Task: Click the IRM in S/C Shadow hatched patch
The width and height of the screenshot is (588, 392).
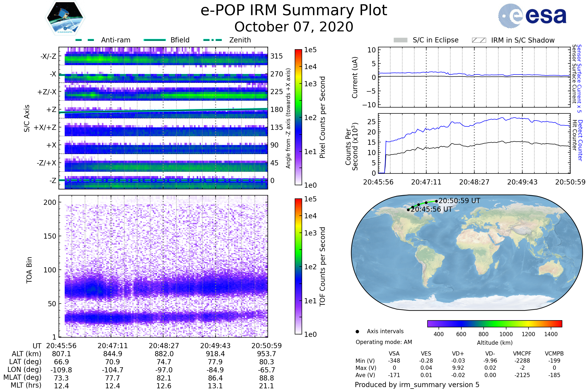Action: [479, 40]
